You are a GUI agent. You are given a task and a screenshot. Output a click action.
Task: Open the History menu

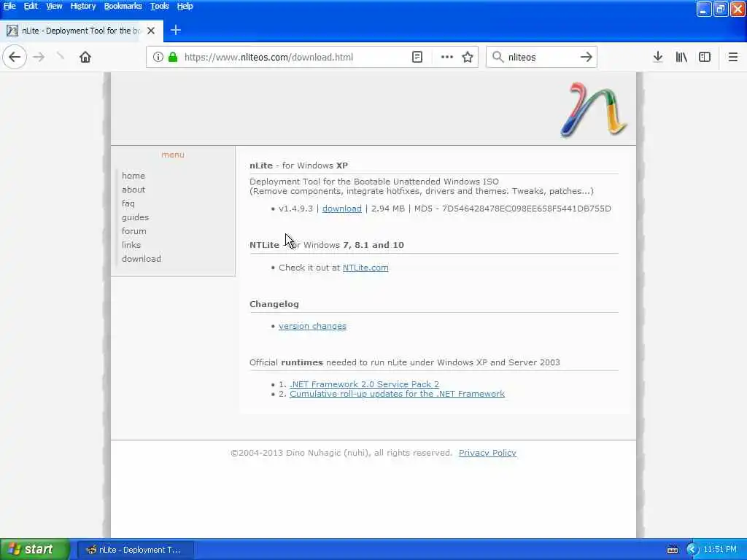point(83,6)
